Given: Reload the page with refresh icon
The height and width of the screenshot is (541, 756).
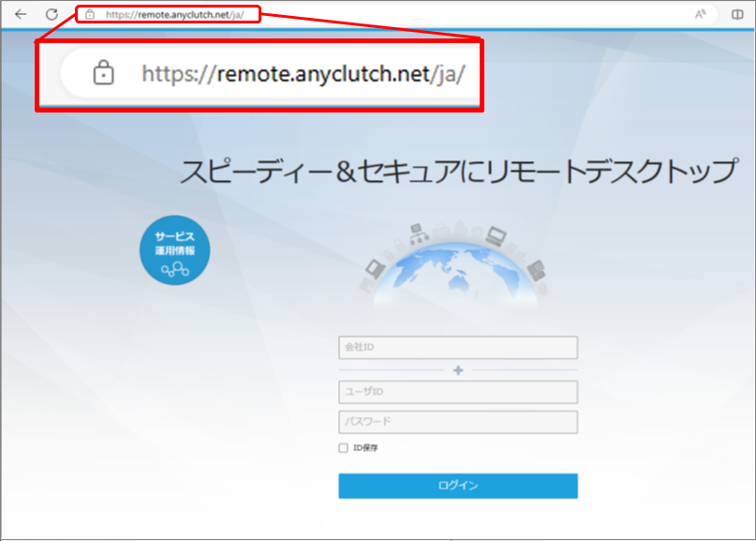Looking at the screenshot, I should click(52, 14).
